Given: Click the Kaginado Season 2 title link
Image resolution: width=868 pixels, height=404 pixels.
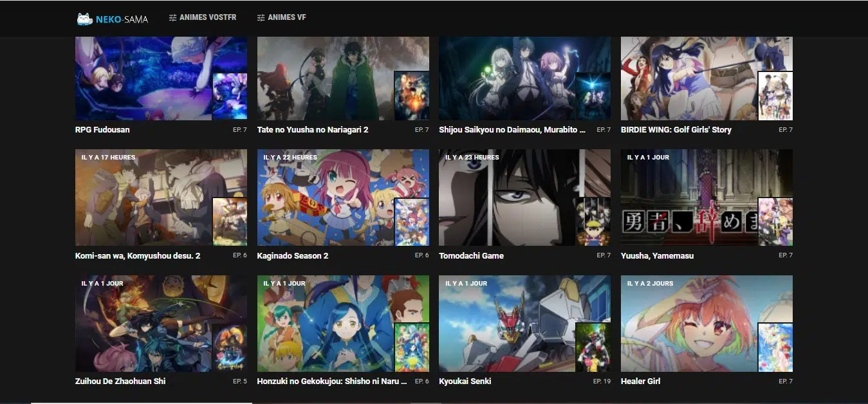Looking at the screenshot, I should click(x=293, y=256).
